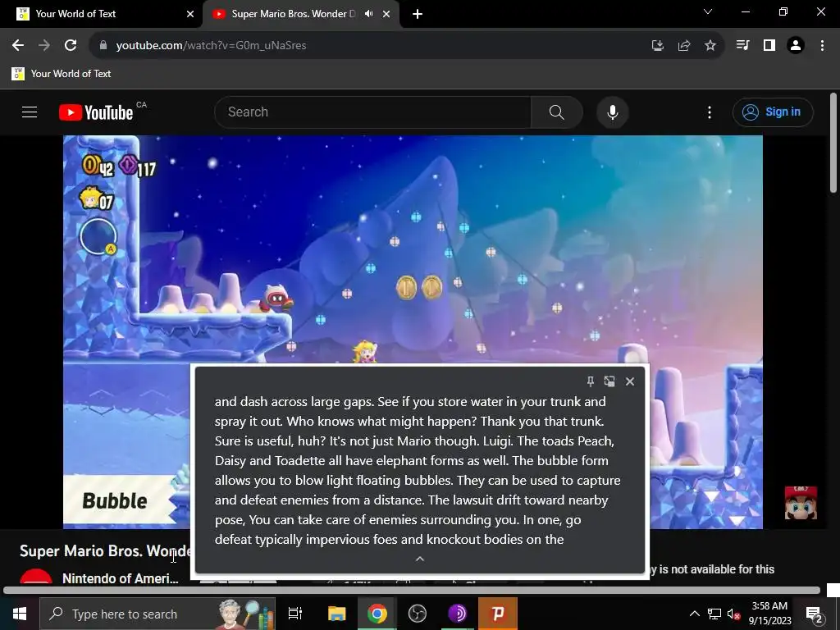The height and width of the screenshot is (630, 840).
Task: Open File Explorer from the taskbar
Action: (336, 614)
